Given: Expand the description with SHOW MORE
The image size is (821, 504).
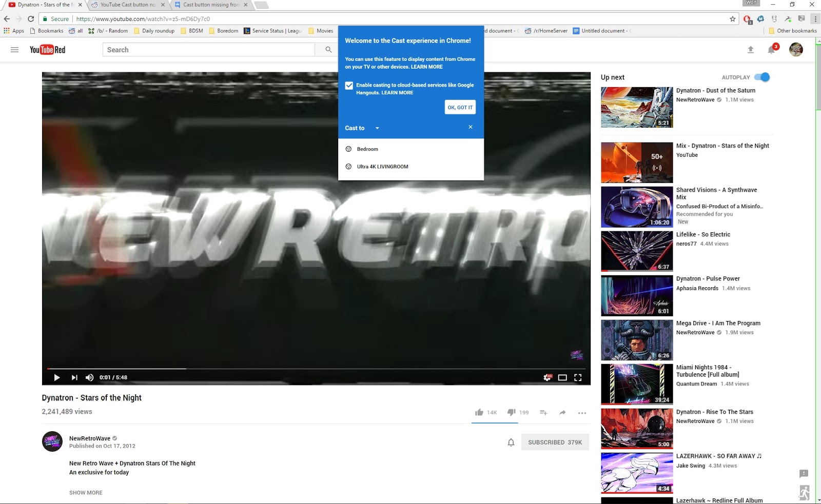Looking at the screenshot, I should click(85, 492).
